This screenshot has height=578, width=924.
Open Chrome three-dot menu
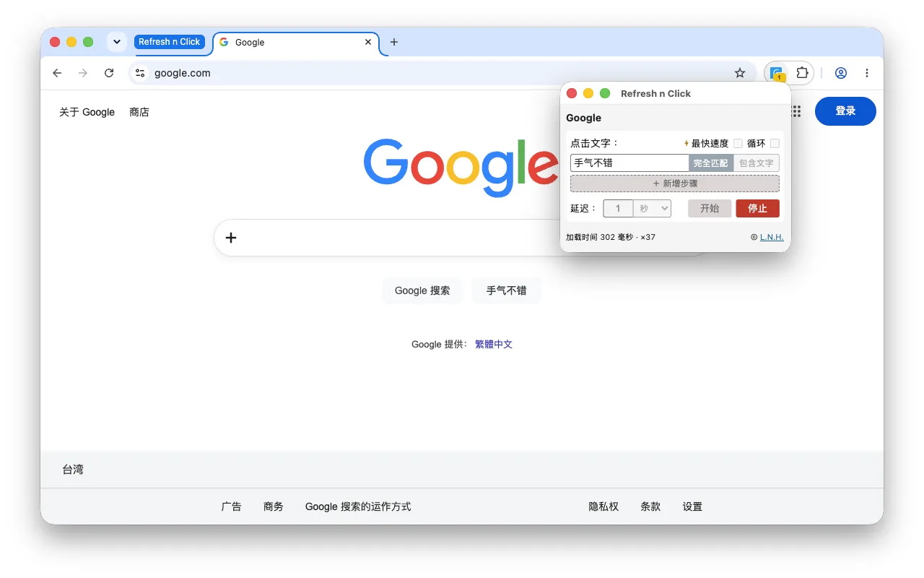point(867,73)
